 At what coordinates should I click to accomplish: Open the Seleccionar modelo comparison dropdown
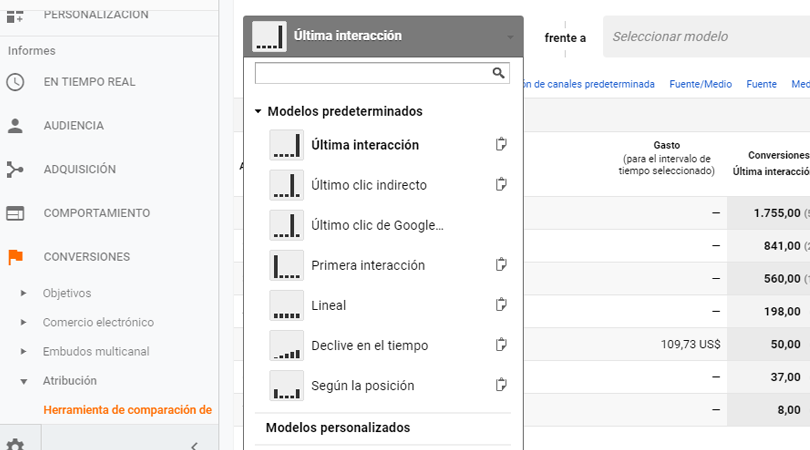[706, 36]
